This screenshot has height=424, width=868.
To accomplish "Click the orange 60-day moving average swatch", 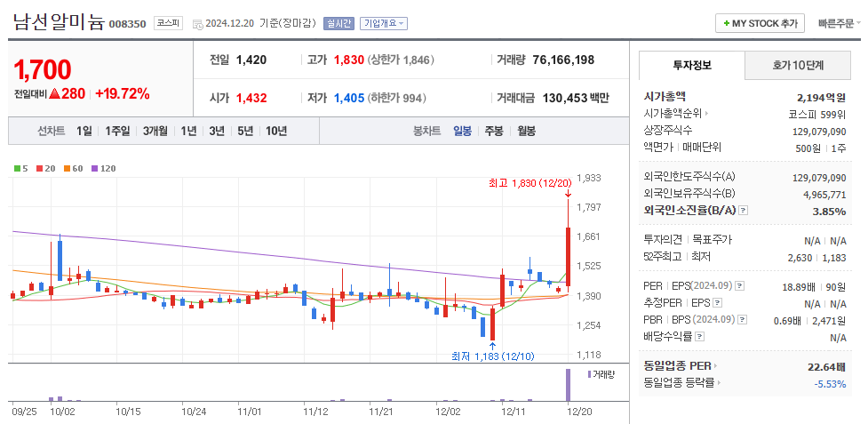I will pyautogui.click(x=67, y=168).
